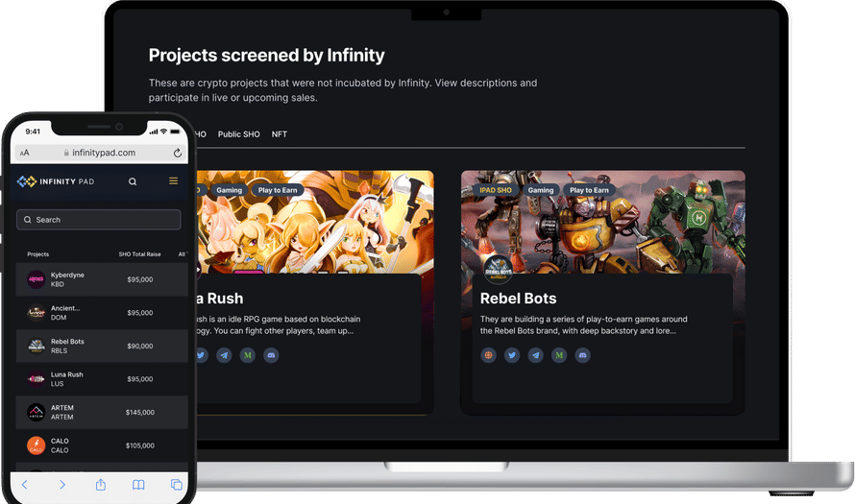The height and width of the screenshot is (504, 855).
Task: Select the CALO row name
Action: click(x=60, y=442)
